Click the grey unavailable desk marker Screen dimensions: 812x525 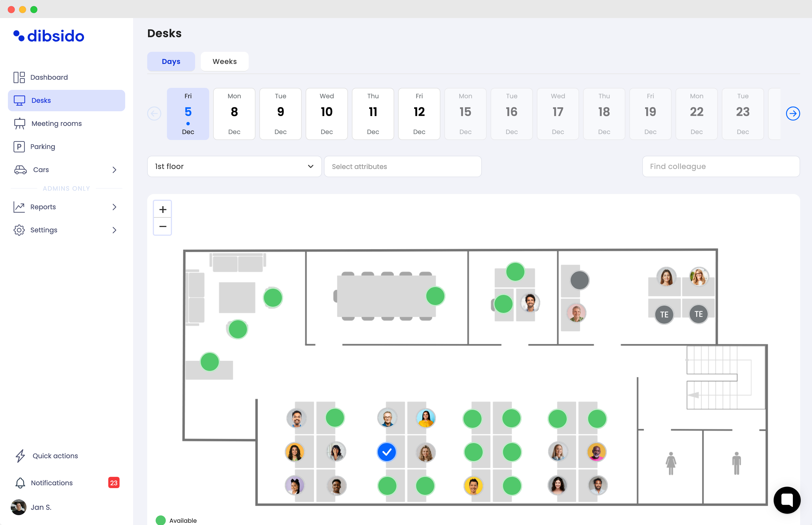coord(579,280)
